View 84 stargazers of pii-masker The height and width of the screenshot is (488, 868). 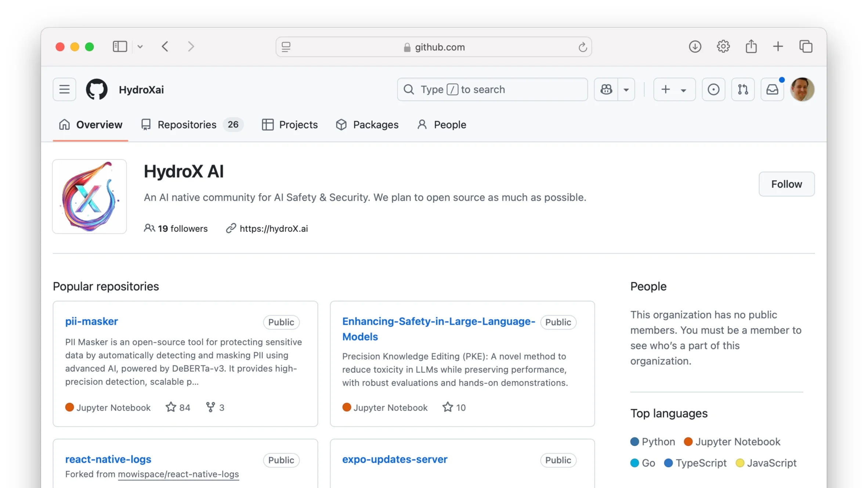coord(178,407)
